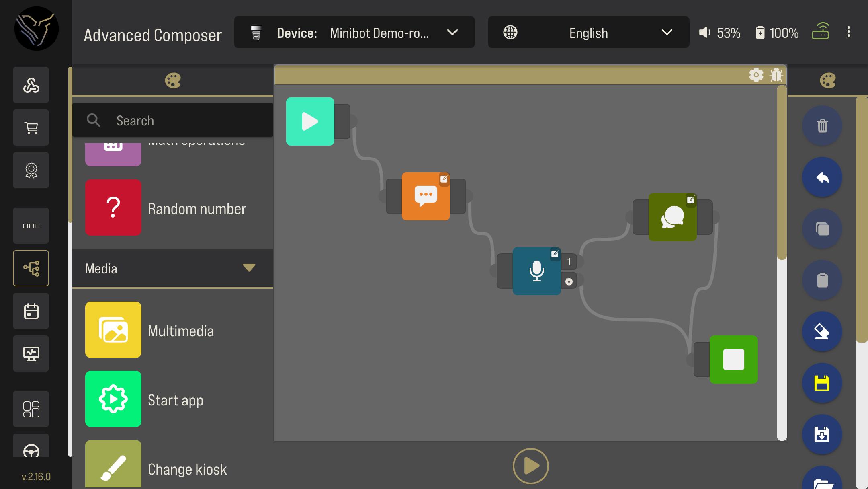The height and width of the screenshot is (489, 868).
Task: Click the yellow floppy save button
Action: click(822, 383)
